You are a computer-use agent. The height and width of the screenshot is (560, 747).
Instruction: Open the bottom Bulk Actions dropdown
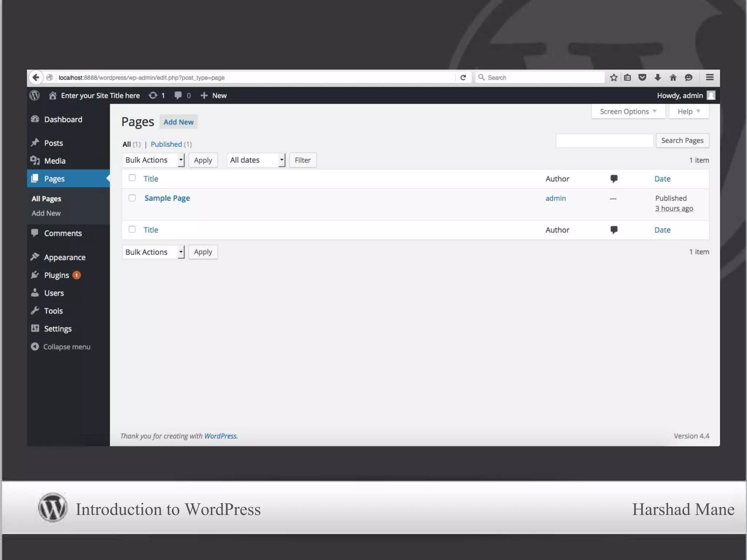pyautogui.click(x=153, y=252)
